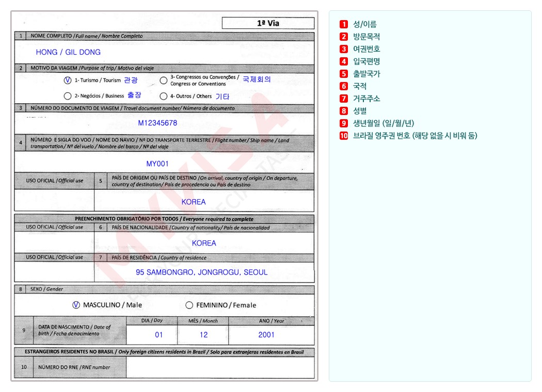Screen dimensions: 542x392
Task: Click the nationality field KOREA
Action: (204, 243)
